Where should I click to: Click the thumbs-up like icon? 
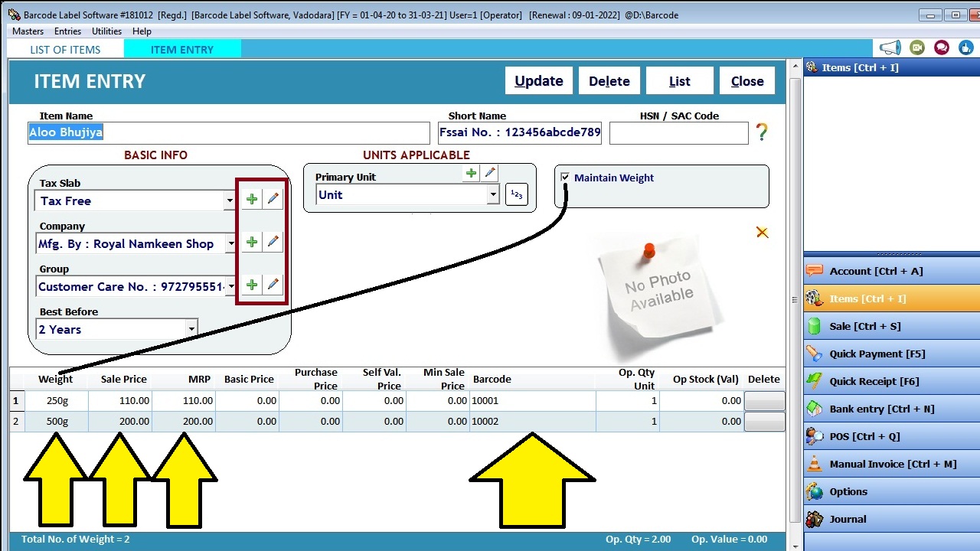[x=965, y=47]
